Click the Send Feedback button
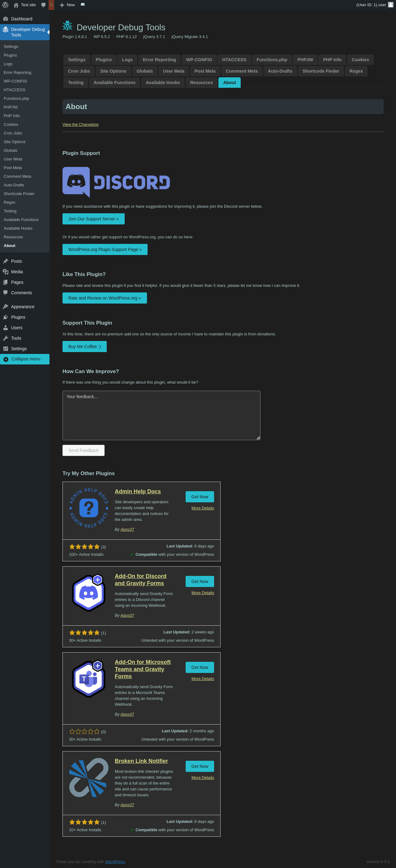This screenshot has width=396, height=868. [83, 450]
